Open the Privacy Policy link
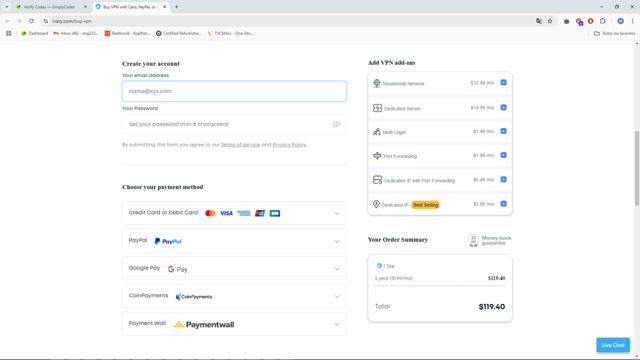This screenshot has height=360, width=640. (289, 144)
